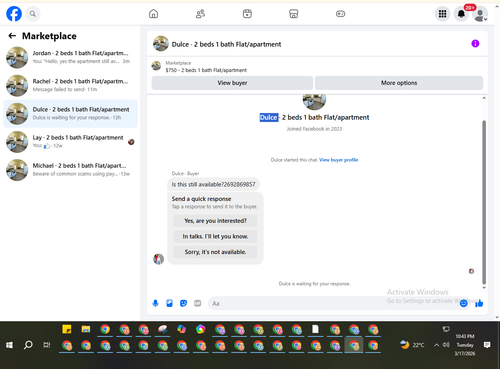The width and height of the screenshot is (500, 369).
Task: Choose a GIF icon
Action: (198, 303)
